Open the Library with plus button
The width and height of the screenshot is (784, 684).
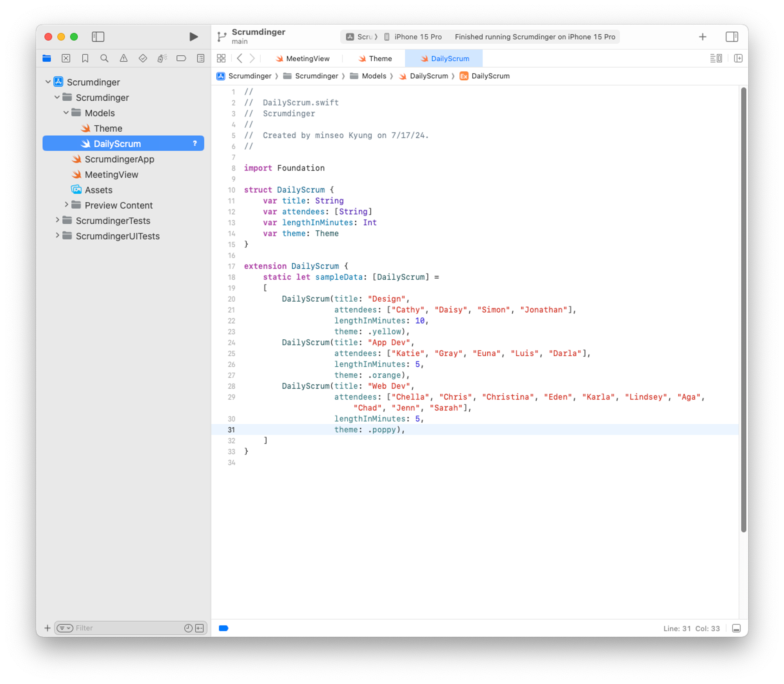[702, 37]
